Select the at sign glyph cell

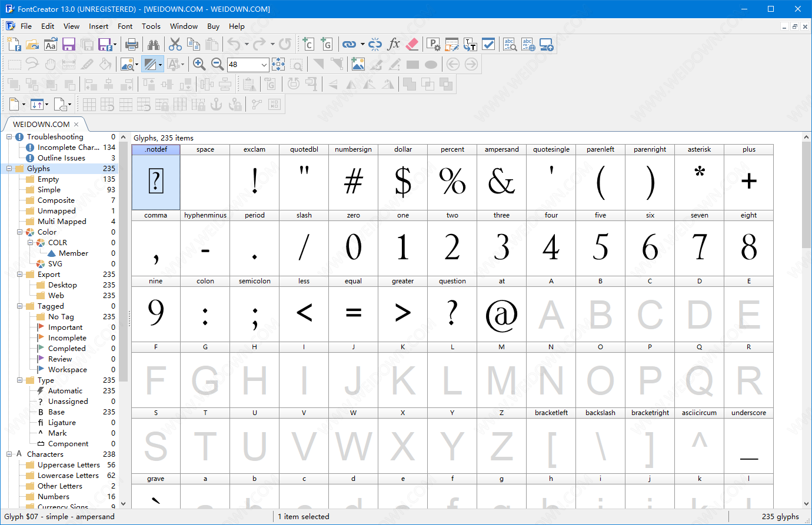coord(502,309)
